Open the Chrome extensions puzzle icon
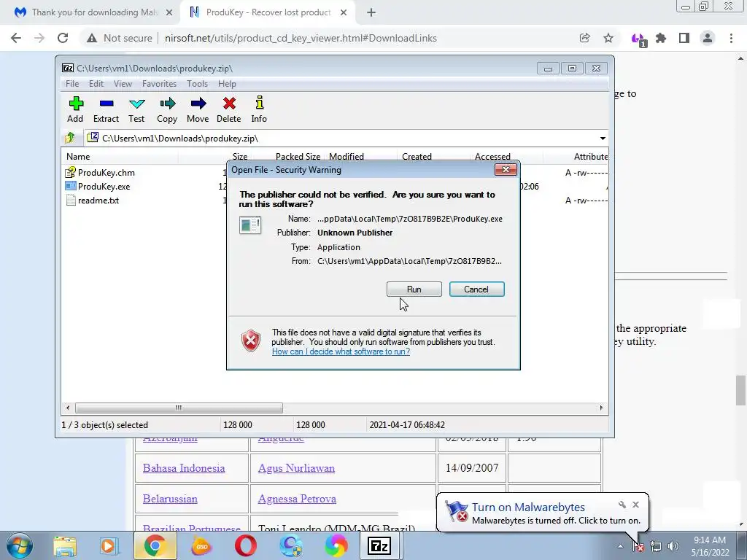The height and width of the screenshot is (560, 747). pyautogui.click(x=661, y=38)
